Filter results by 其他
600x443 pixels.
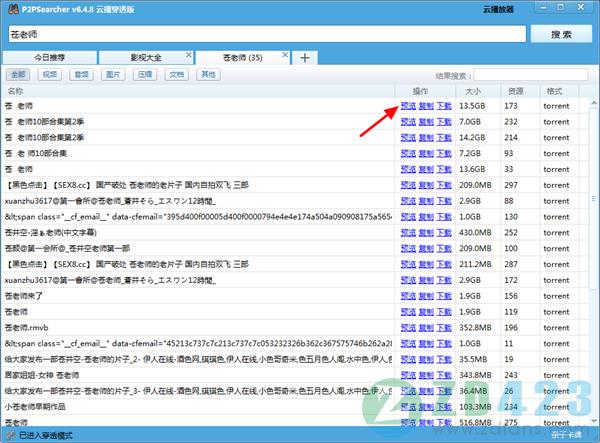click(208, 75)
